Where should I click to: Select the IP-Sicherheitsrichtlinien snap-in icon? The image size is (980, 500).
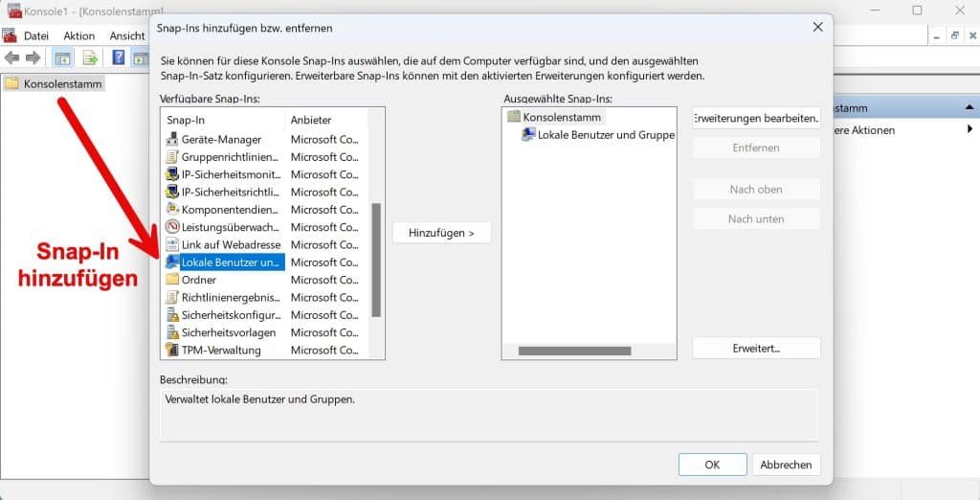(x=172, y=192)
